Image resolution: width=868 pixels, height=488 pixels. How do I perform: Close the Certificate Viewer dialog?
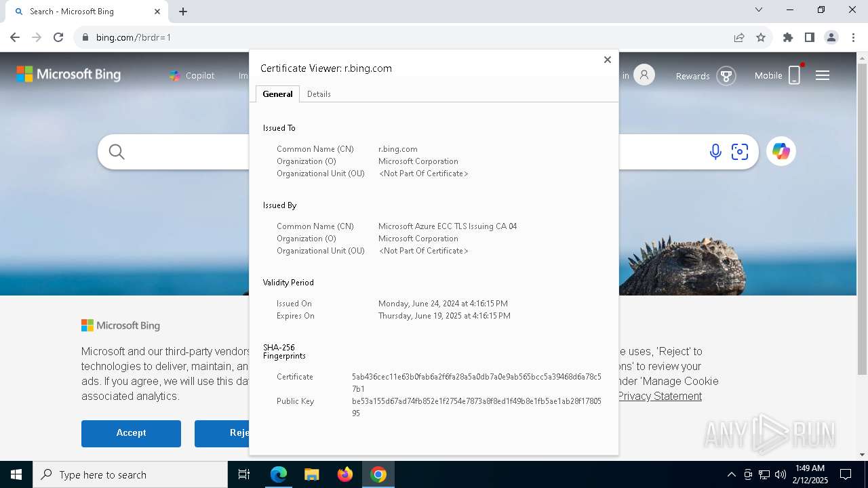pos(608,60)
